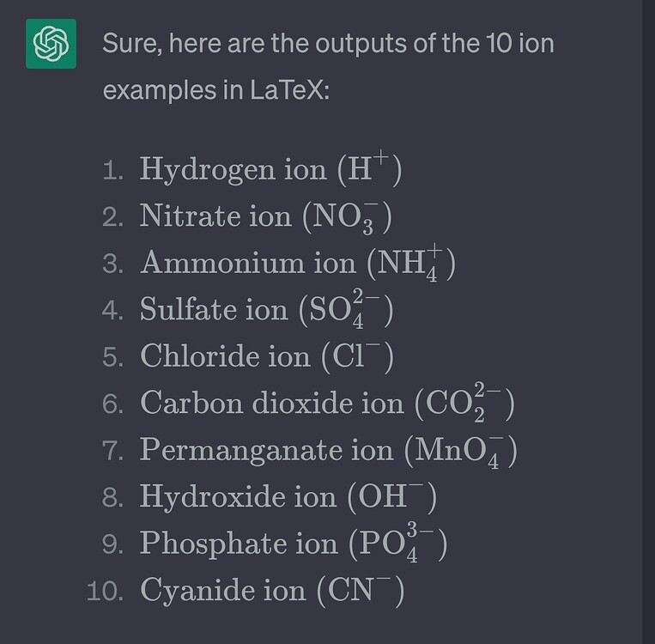Screen dimensions: 655x644
Task: Click the word LaTeX in the intro text
Action: [x=286, y=89]
